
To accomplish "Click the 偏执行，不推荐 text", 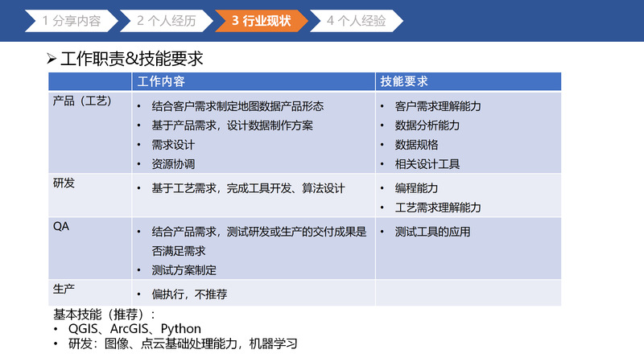I will tap(189, 294).
